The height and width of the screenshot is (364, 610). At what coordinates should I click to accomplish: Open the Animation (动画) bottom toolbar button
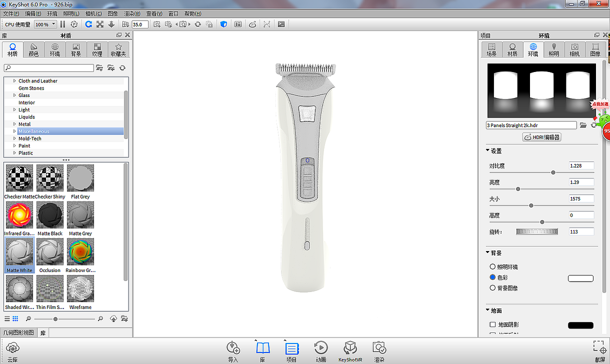[321, 350]
